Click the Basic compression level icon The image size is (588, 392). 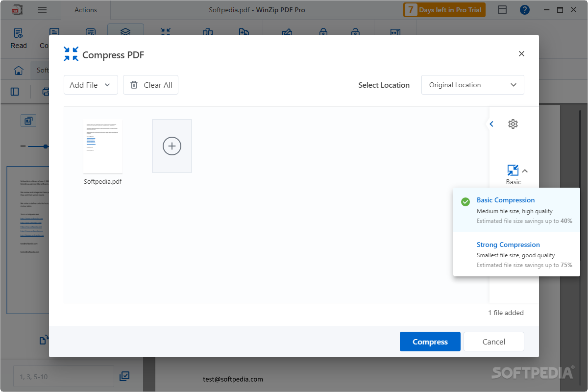513,170
